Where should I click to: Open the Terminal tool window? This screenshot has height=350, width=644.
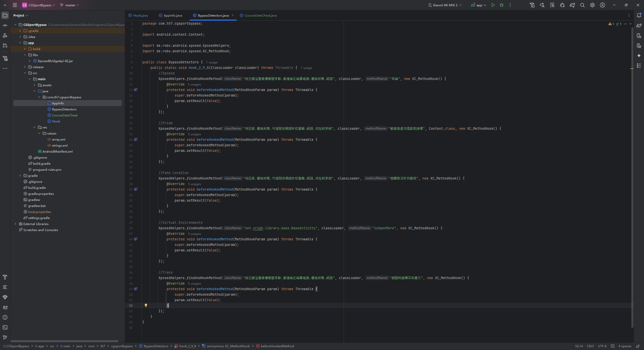click(x=5, y=327)
